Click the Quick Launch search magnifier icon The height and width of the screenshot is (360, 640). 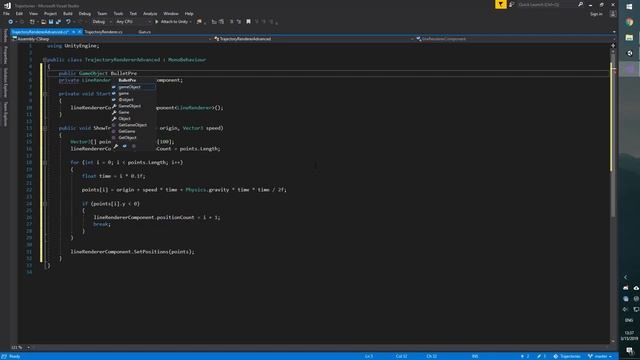click(580, 4)
